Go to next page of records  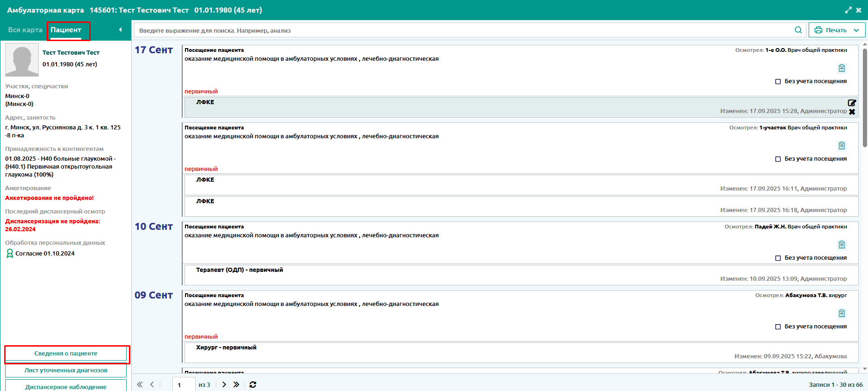point(224,384)
